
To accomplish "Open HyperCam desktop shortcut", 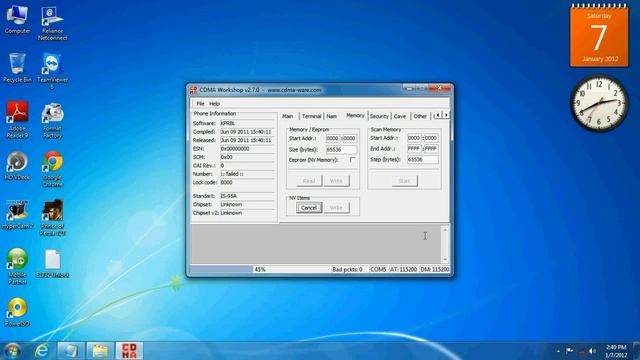I will 17,214.
